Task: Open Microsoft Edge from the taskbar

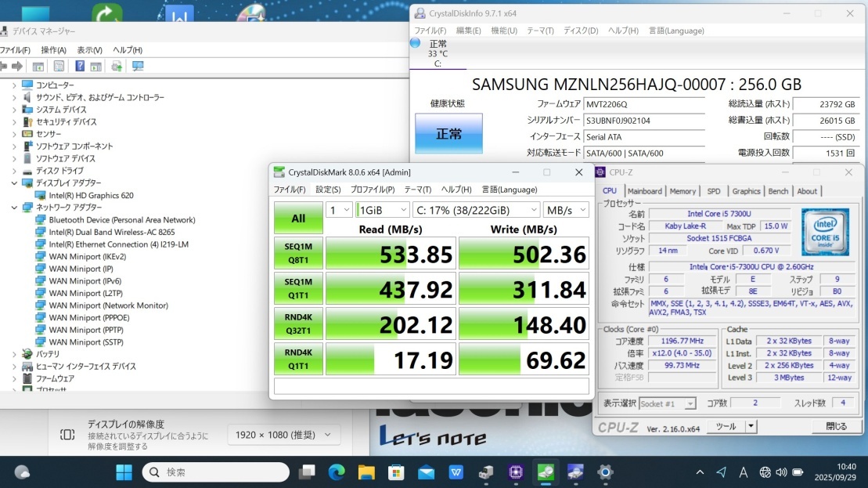Action: tap(337, 472)
